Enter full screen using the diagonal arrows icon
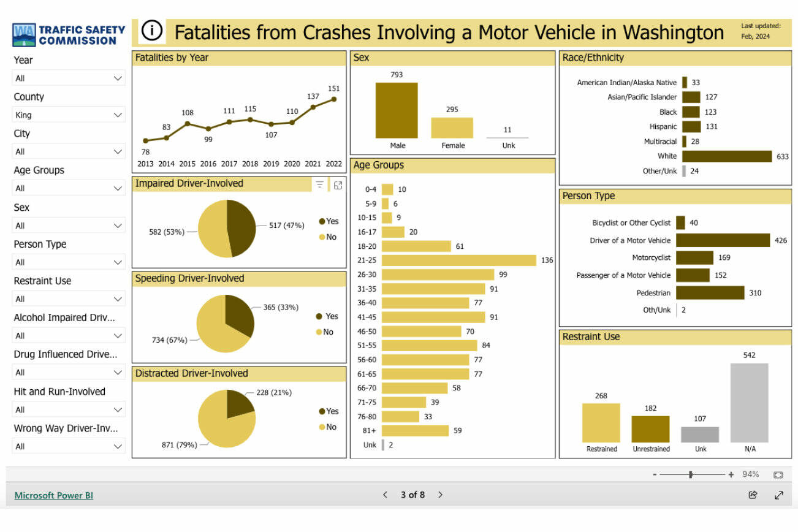This screenshot has height=532, width=798. [x=780, y=495]
